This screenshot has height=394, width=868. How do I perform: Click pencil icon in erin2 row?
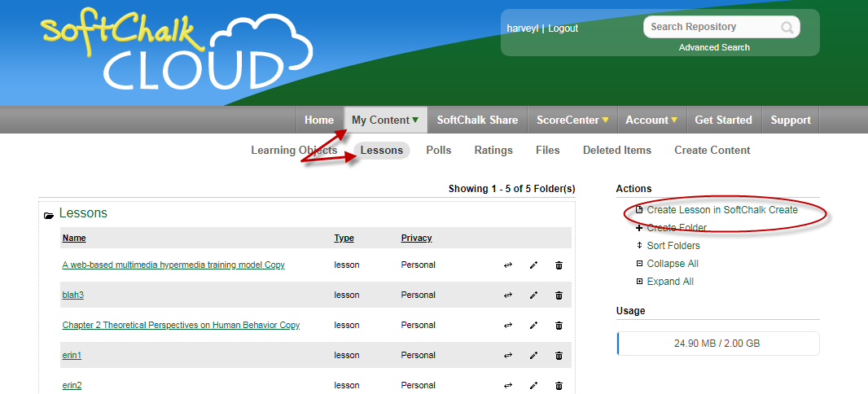click(533, 386)
